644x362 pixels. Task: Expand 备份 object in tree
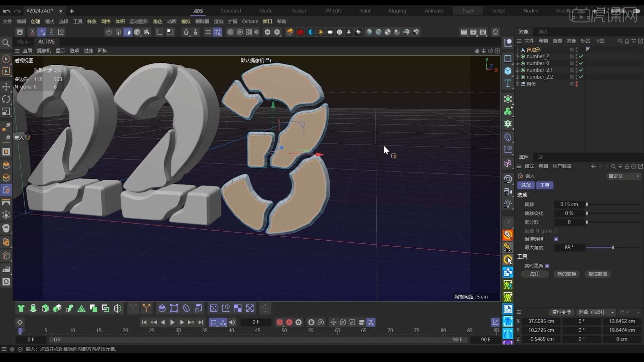[517, 84]
